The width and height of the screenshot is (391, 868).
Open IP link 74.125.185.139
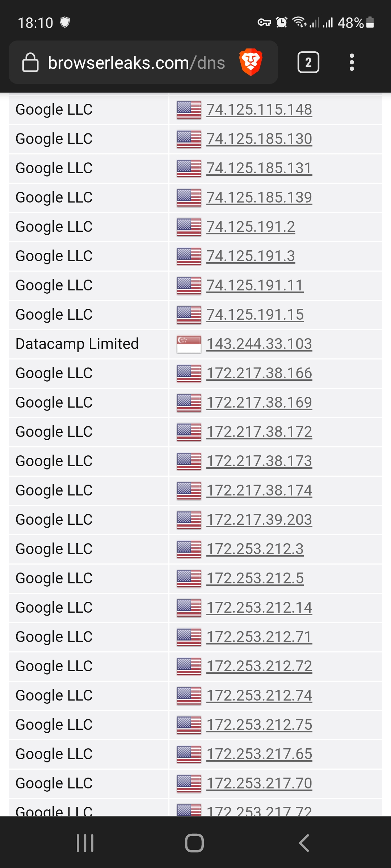coord(259,197)
